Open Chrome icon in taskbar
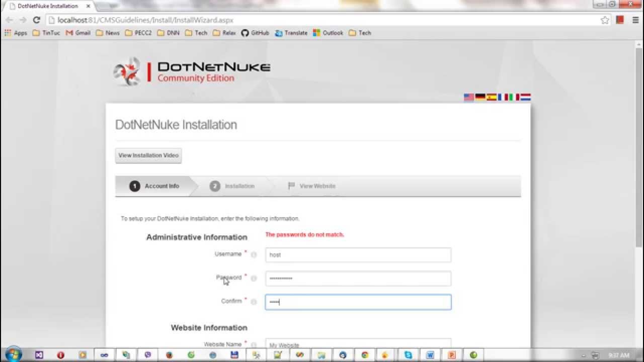 click(365, 354)
